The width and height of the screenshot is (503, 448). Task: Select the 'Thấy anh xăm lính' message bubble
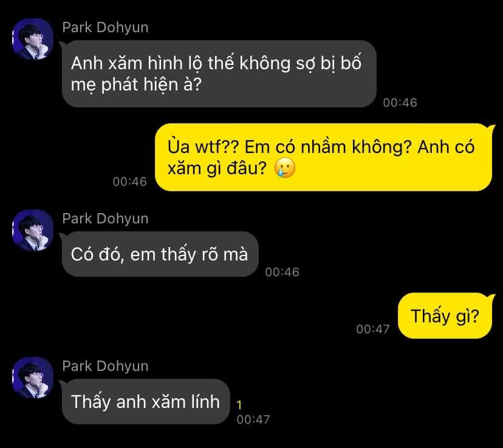pyautogui.click(x=146, y=401)
